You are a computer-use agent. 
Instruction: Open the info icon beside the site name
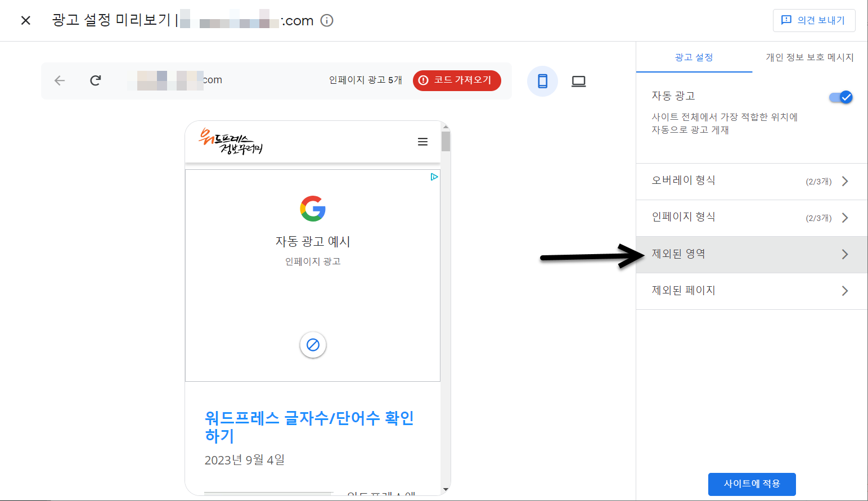(x=327, y=21)
